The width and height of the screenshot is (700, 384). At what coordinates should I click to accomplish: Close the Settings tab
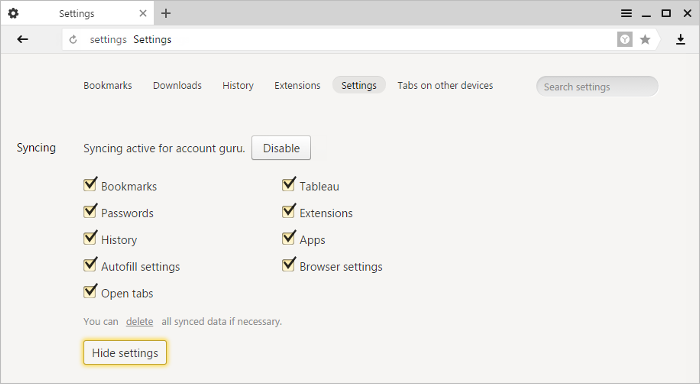pos(143,13)
